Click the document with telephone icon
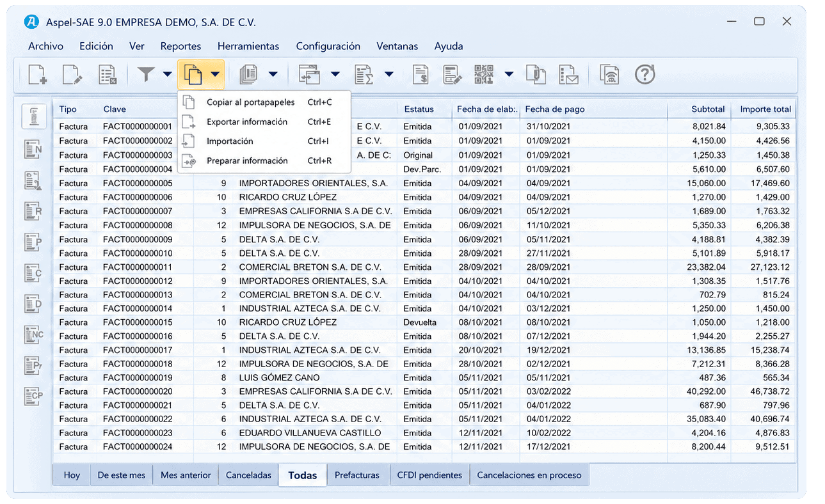This screenshot has width=825, height=504. point(609,74)
